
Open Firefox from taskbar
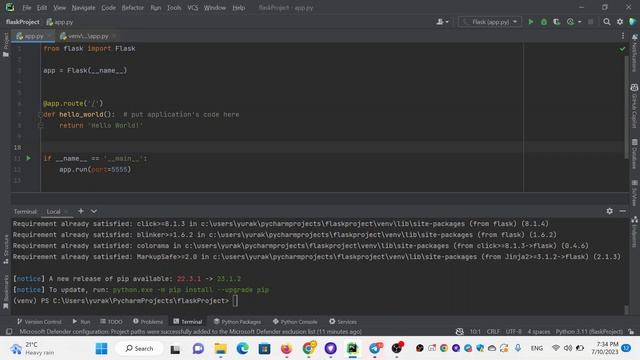287,348
